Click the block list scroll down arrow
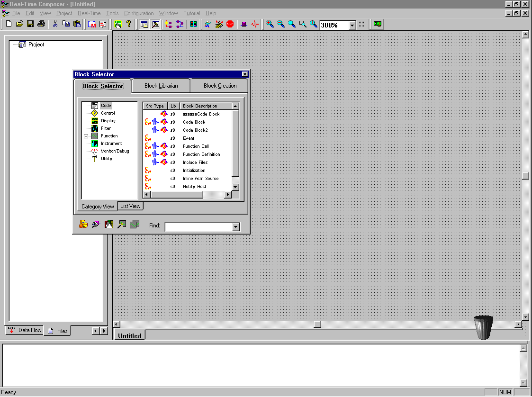 coord(235,187)
